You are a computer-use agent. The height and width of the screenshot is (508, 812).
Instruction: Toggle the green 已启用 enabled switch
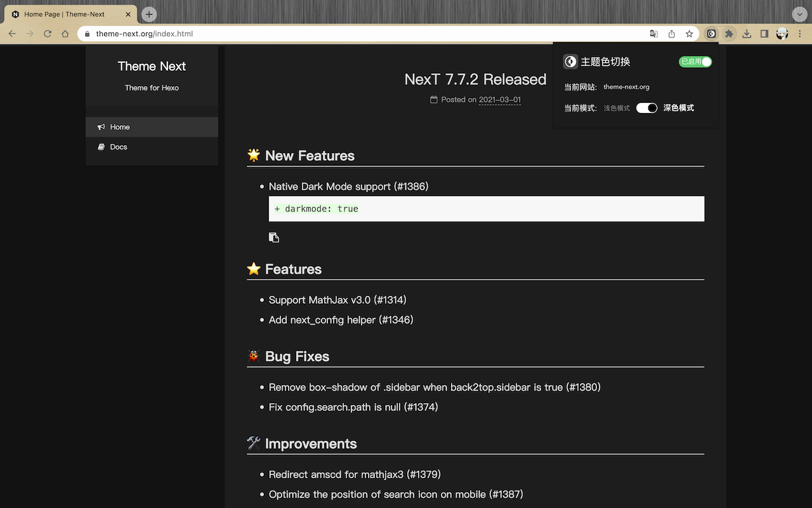pos(695,62)
